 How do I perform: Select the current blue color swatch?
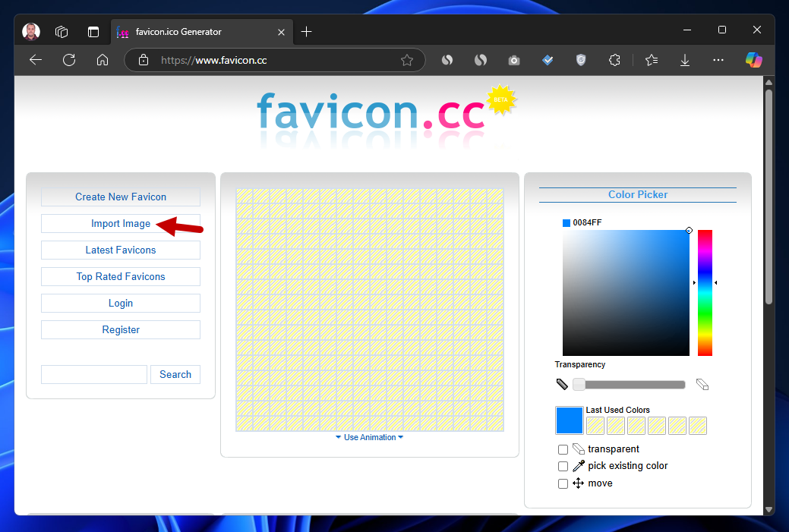[569, 420]
